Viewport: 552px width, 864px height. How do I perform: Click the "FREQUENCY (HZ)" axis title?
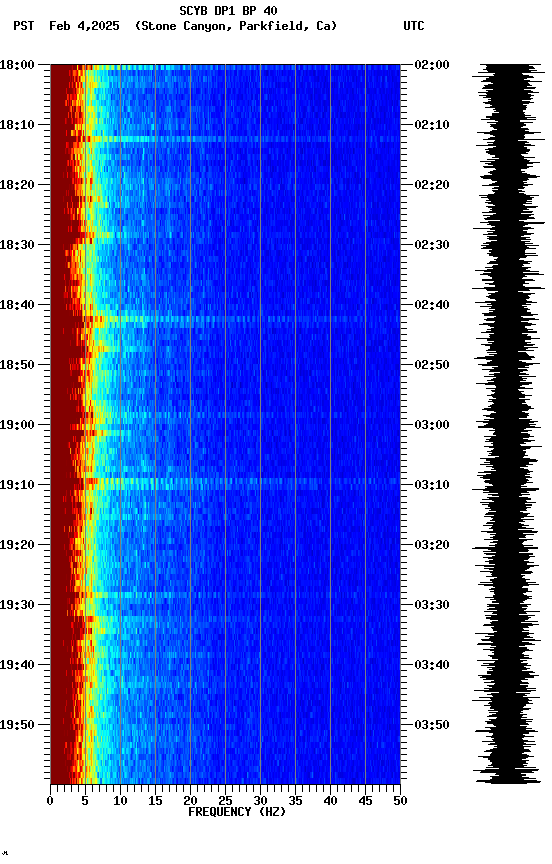tap(237, 812)
